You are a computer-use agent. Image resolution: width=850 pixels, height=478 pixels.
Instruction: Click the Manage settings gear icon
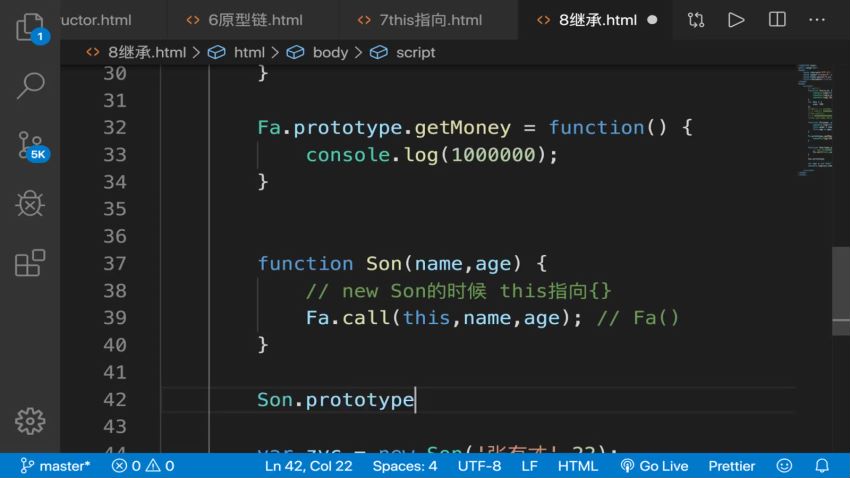click(x=30, y=421)
